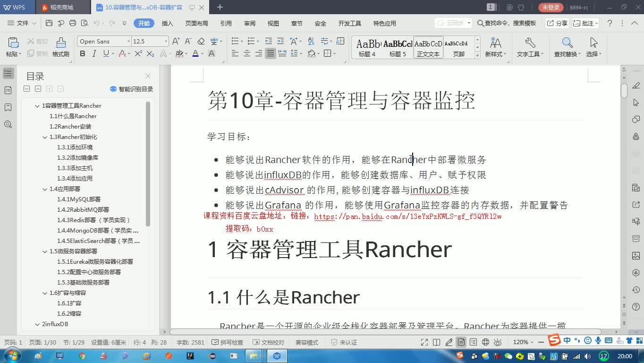Toggle Subscript formatting

click(150, 54)
